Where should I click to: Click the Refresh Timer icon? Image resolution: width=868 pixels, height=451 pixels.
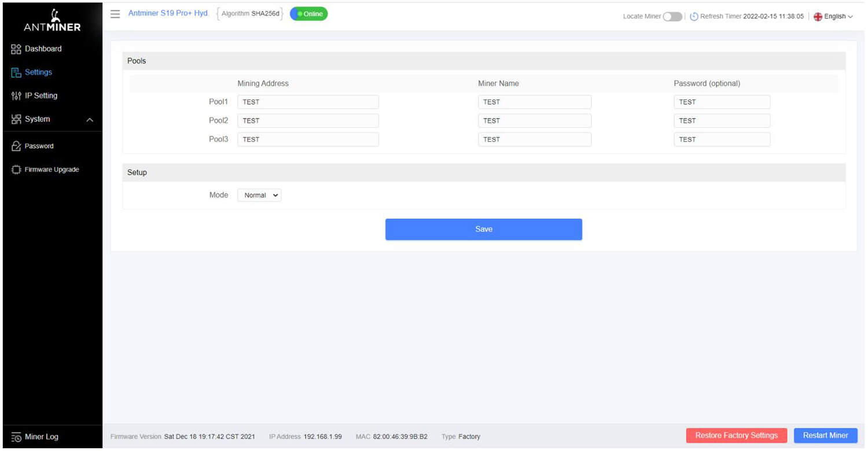coord(694,16)
